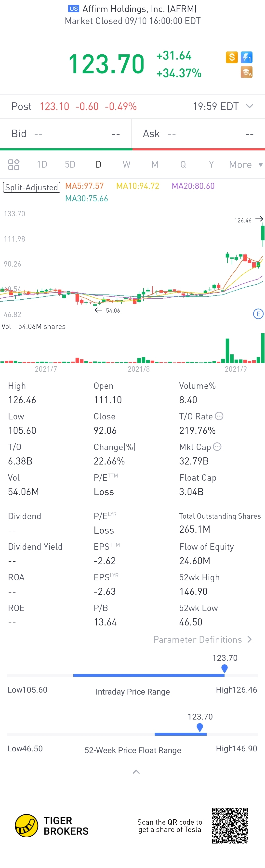Switch to the 5D chart tab
Viewport: 265px width, 868px height.
coord(70,164)
